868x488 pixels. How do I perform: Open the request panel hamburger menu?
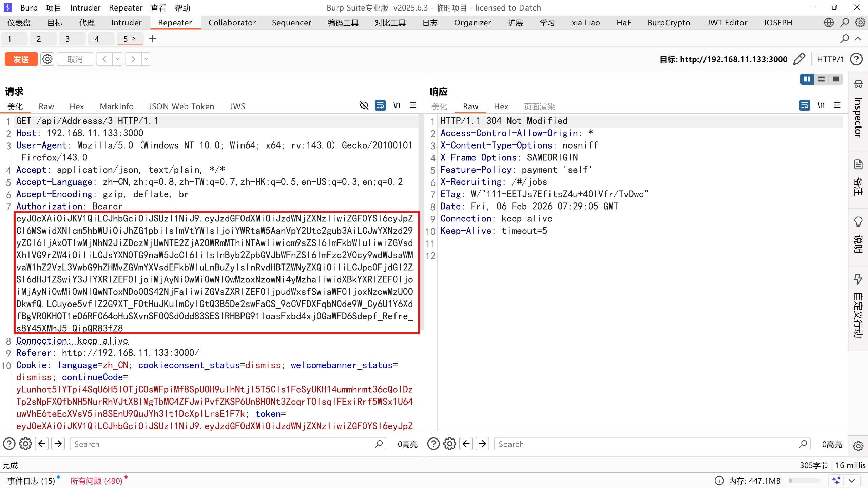pyautogui.click(x=413, y=105)
